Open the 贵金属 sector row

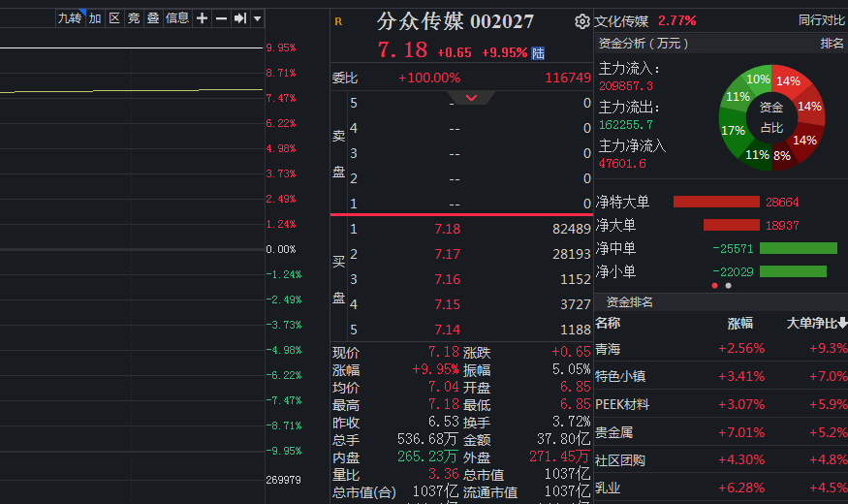point(721,432)
